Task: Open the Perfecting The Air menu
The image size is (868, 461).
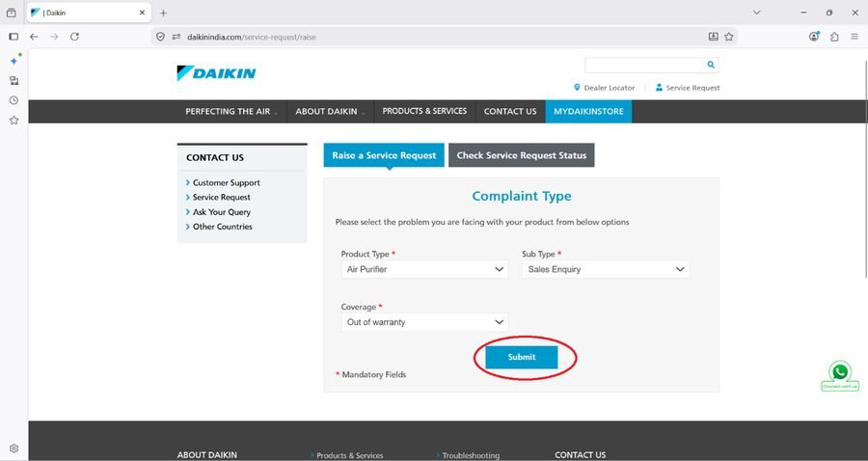Action: [231, 111]
